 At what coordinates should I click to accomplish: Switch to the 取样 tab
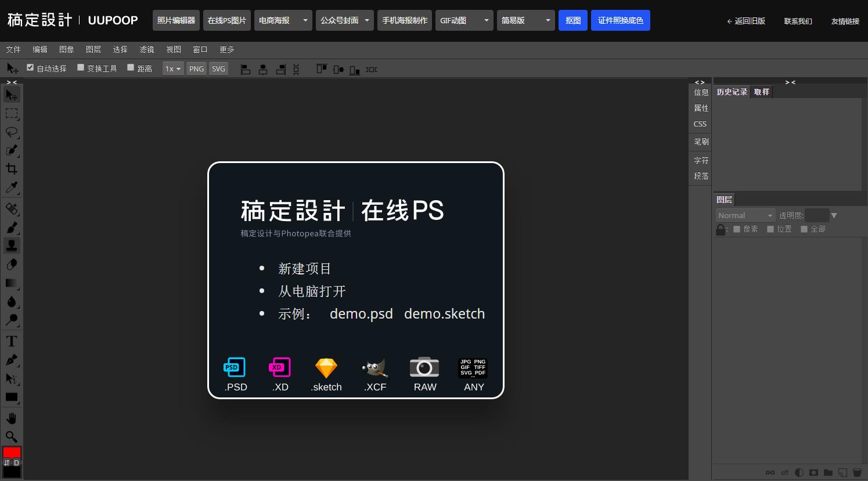(x=761, y=92)
